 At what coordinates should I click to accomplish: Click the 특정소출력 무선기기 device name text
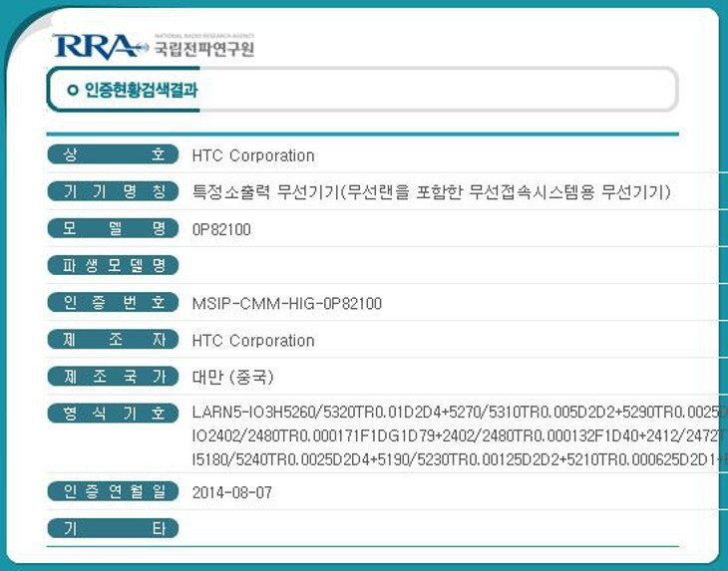coord(432,191)
